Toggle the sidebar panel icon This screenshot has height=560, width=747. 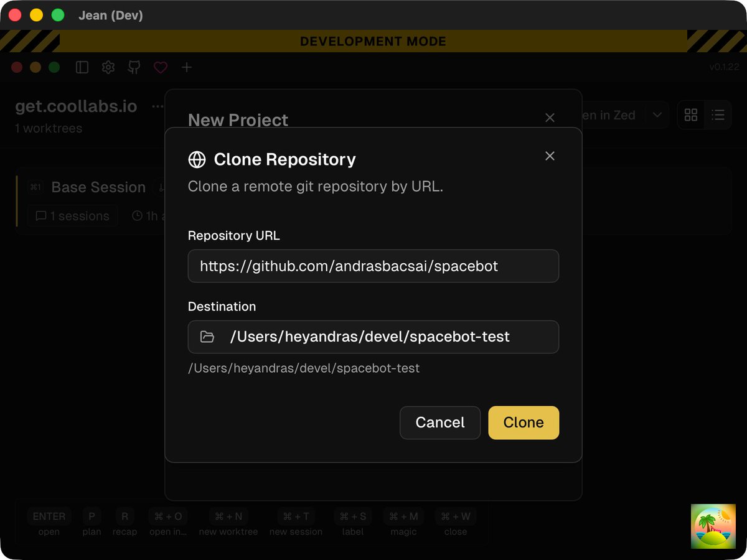(x=82, y=67)
